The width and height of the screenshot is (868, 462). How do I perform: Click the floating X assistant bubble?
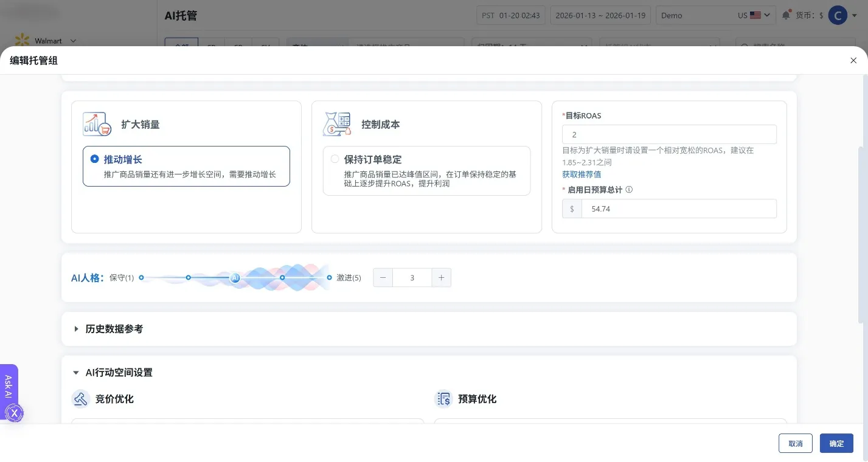14,413
